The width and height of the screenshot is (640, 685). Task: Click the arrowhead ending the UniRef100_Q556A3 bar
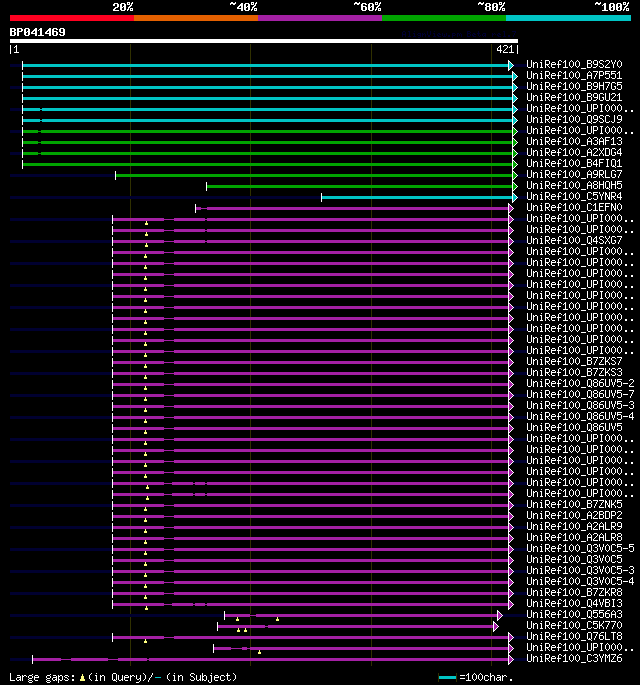[500, 616]
